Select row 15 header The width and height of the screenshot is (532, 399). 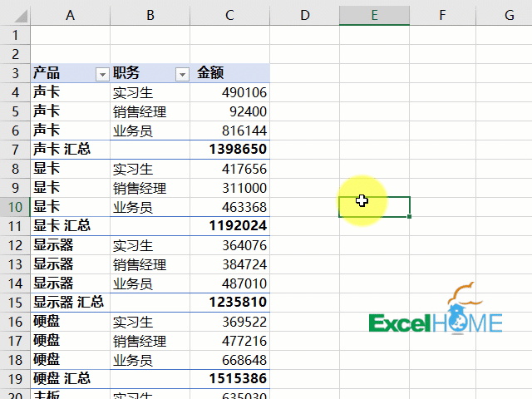point(15,303)
